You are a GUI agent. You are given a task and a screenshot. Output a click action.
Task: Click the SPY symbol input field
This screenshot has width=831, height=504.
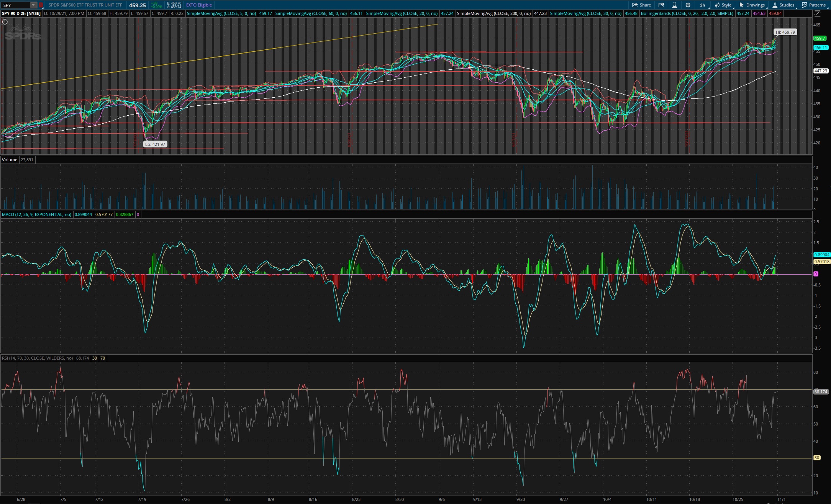click(16, 5)
